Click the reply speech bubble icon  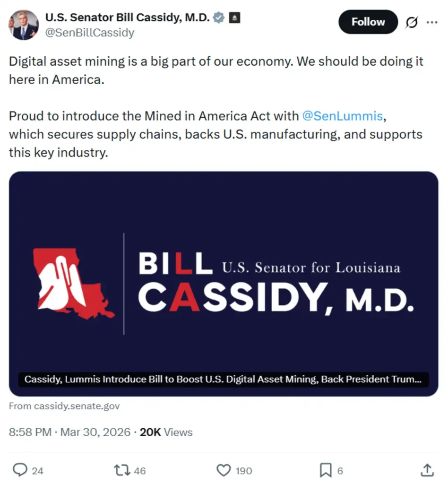(19, 469)
